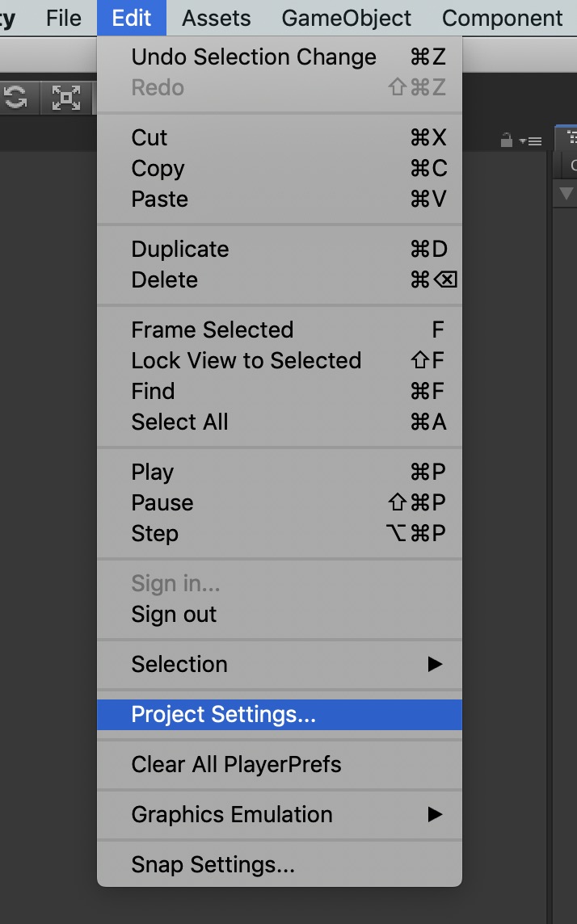Click the File menu

[x=64, y=18]
